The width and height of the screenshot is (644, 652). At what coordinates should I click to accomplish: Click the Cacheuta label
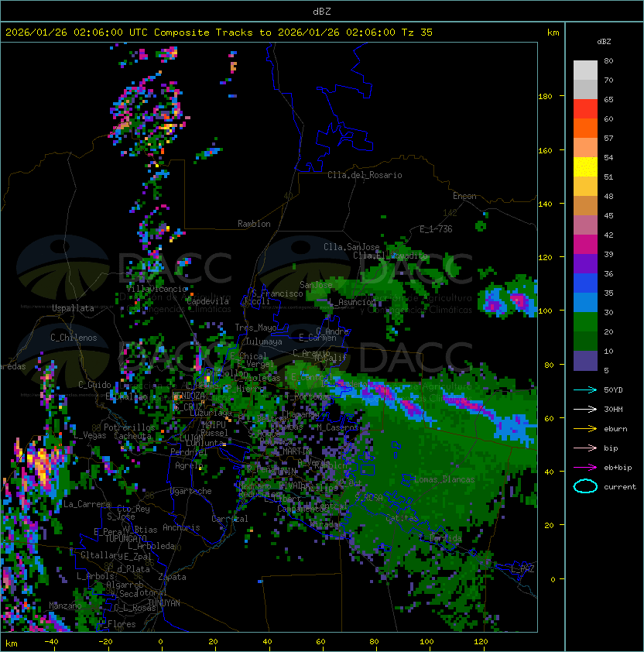click(x=132, y=436)
